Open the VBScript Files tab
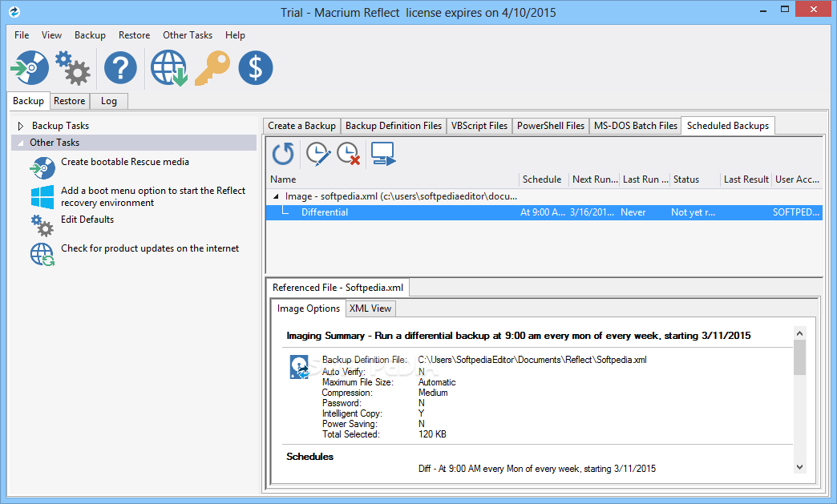 pos(479,126)
